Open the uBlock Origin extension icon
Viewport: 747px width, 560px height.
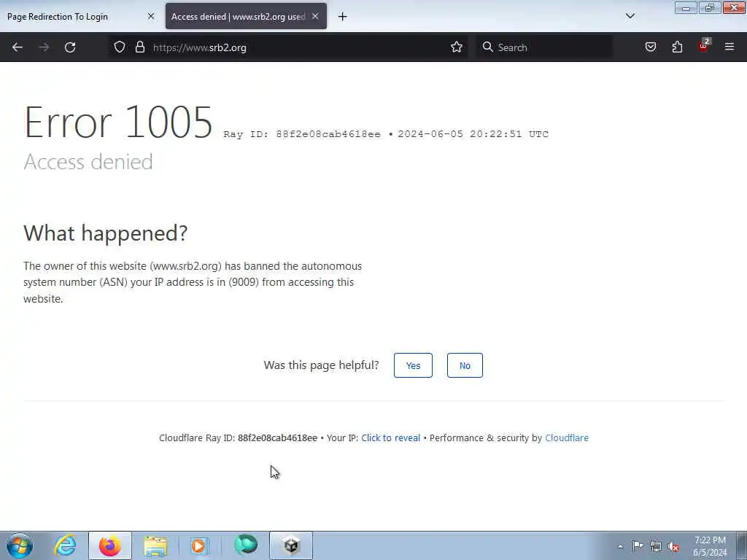704,46
